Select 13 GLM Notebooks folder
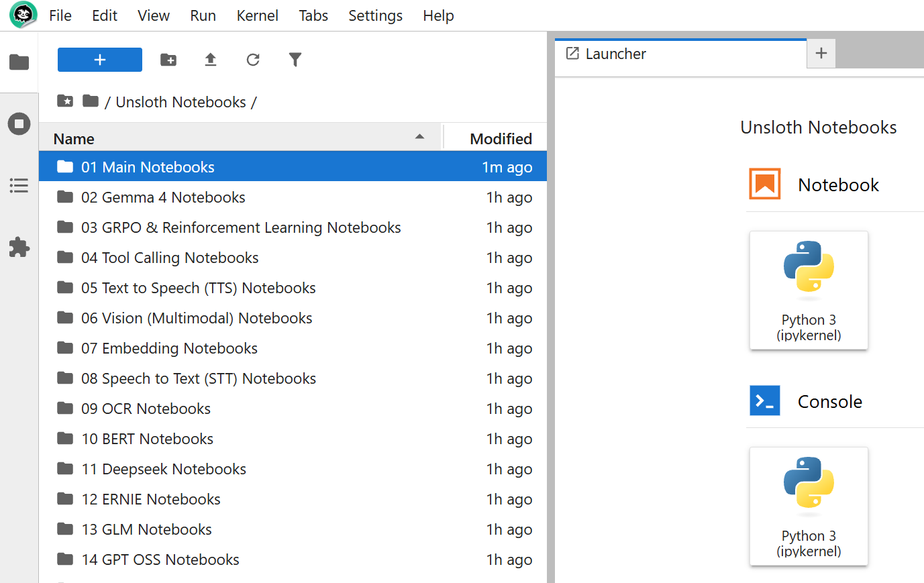The image size is (924, 583). (x=293, y=529)
